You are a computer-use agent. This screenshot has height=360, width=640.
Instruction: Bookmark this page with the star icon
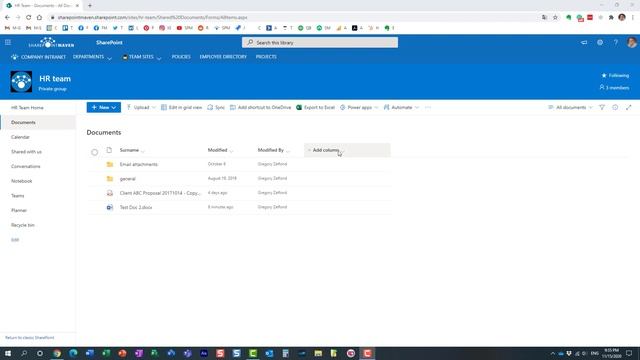pos(555,17)
